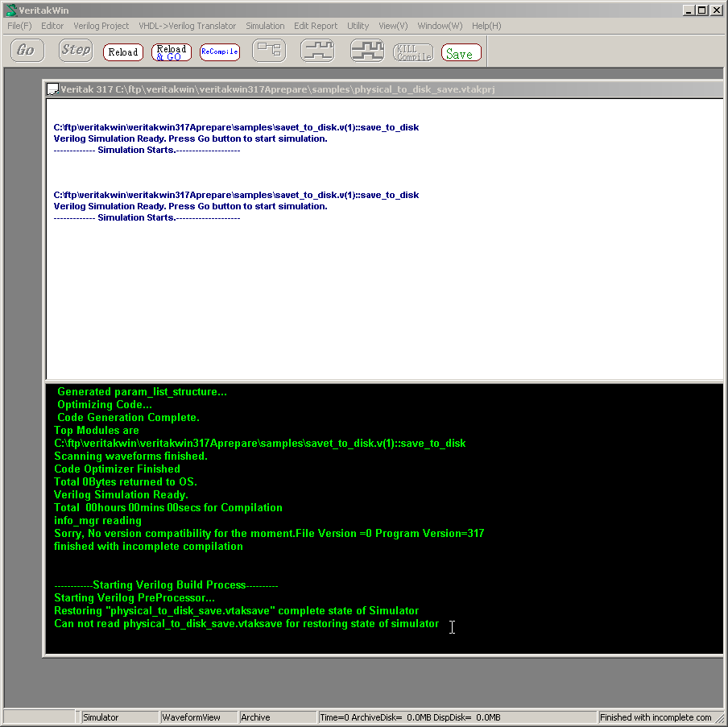Click 'Code Optimizer Finished' console line
The height and width of the screenshot is (727, 728).
pyautogui.click(x=117, y=469)
